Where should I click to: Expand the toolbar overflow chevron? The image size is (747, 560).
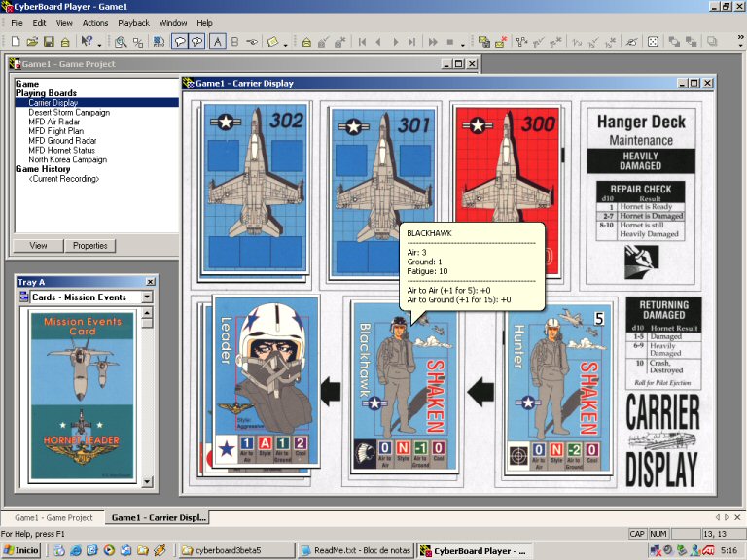740,37
